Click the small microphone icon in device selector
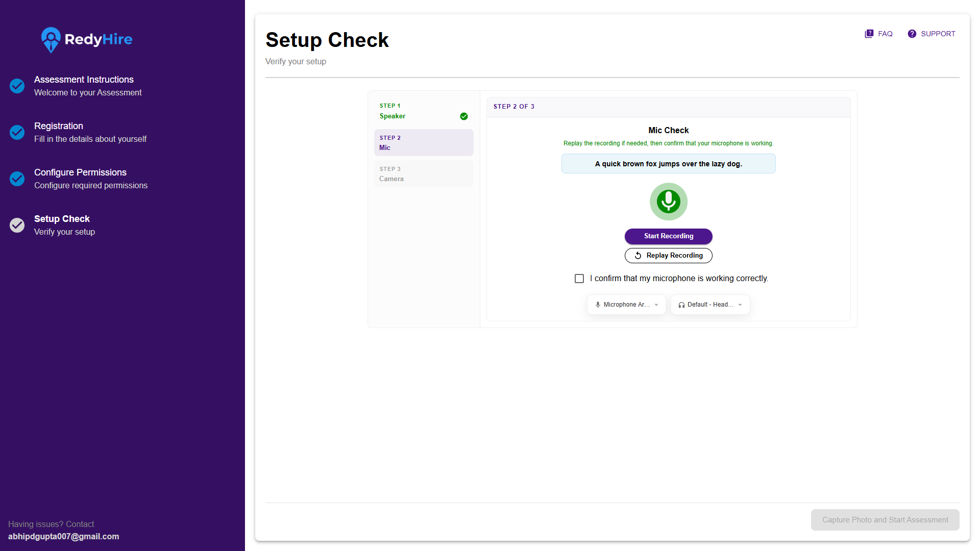The width and height of the screenshot is (980, 551). tap(598, 305)
